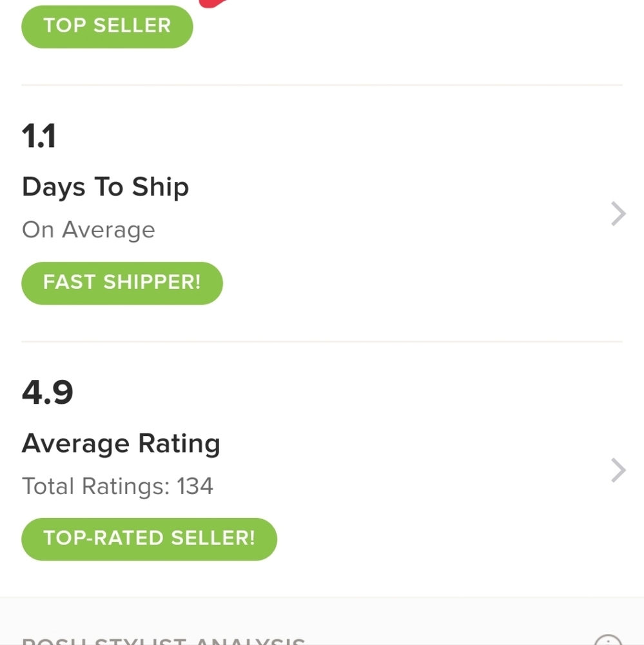
Task: Select the rating count number 134
Action: tap(195, 486)
